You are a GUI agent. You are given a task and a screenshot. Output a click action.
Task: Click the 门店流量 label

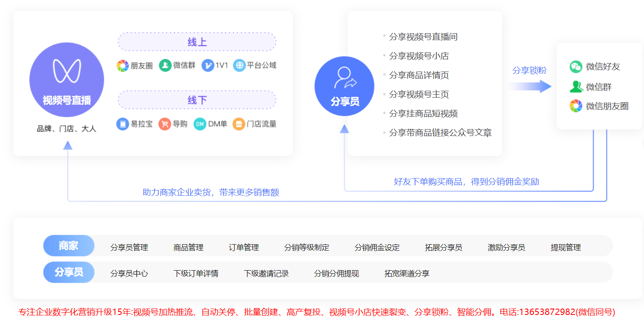click(x=261, y=124)
